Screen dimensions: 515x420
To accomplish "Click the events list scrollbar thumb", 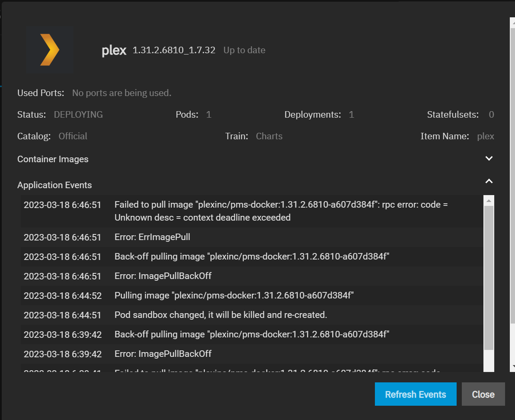I will coord(489,277).
